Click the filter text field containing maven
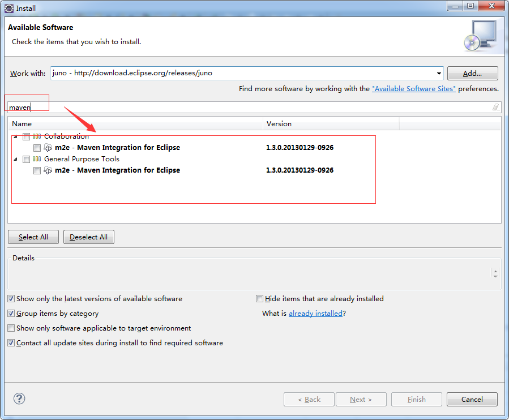Image resolution: width=509 pixels, height=420 pixels. point(254,107)
